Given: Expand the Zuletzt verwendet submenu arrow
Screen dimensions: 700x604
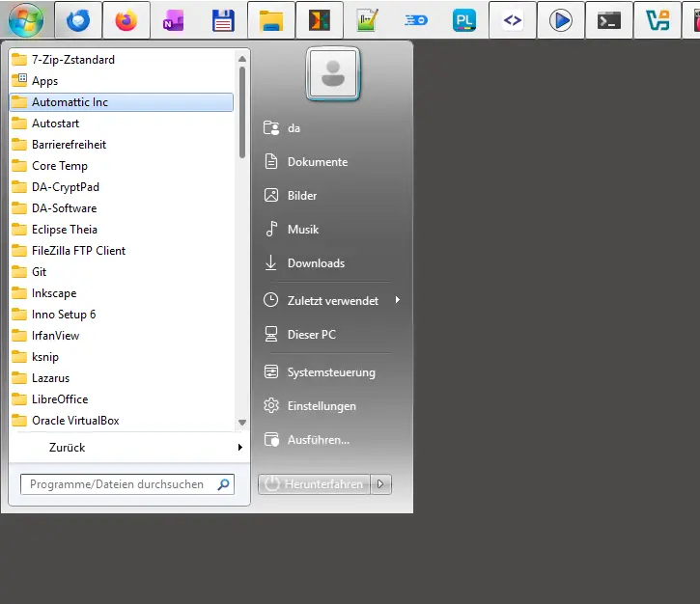Looking at the screenshot, I should [x=397, y=301].
